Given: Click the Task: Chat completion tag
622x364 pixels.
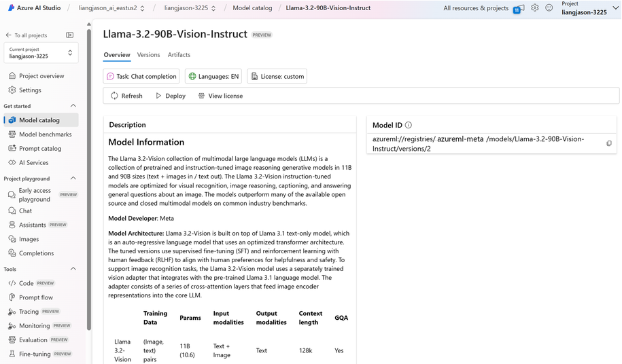Looking at the screenshot, I should (141, 77).
